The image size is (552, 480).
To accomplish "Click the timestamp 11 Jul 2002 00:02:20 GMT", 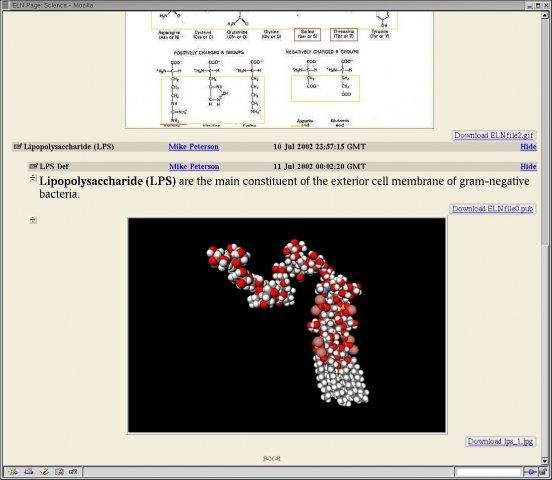I will pyautogui.click(x=320, y=166).
